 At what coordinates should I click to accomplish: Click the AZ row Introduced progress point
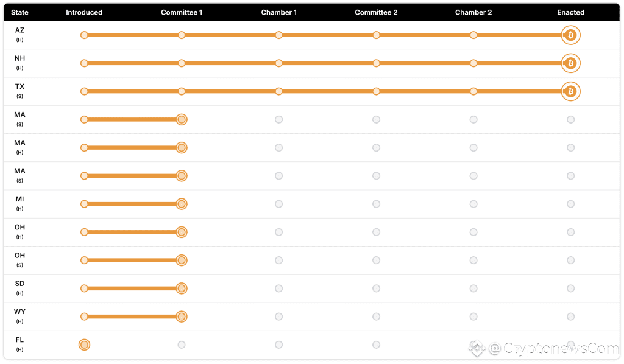[x=84, y=35]
